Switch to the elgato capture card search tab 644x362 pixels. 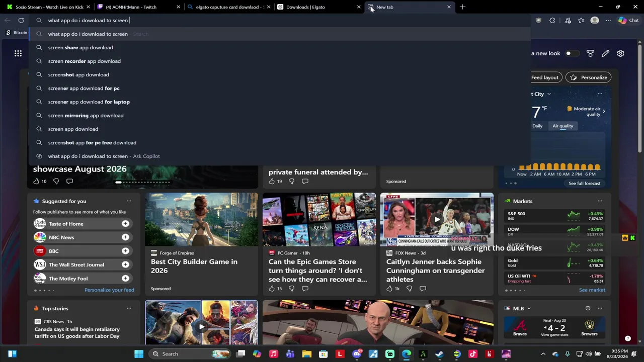(x=229, y=7)
